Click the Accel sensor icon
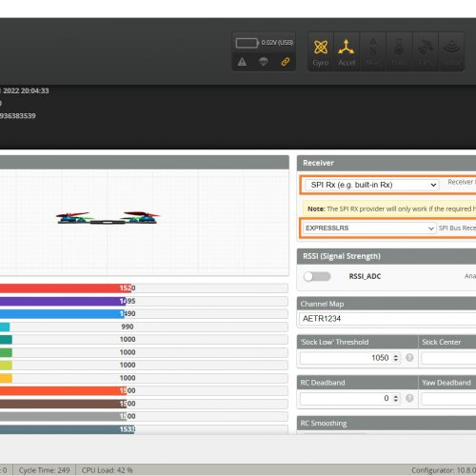This screenshot has height=476, width=476. click(x=347, y=51)
